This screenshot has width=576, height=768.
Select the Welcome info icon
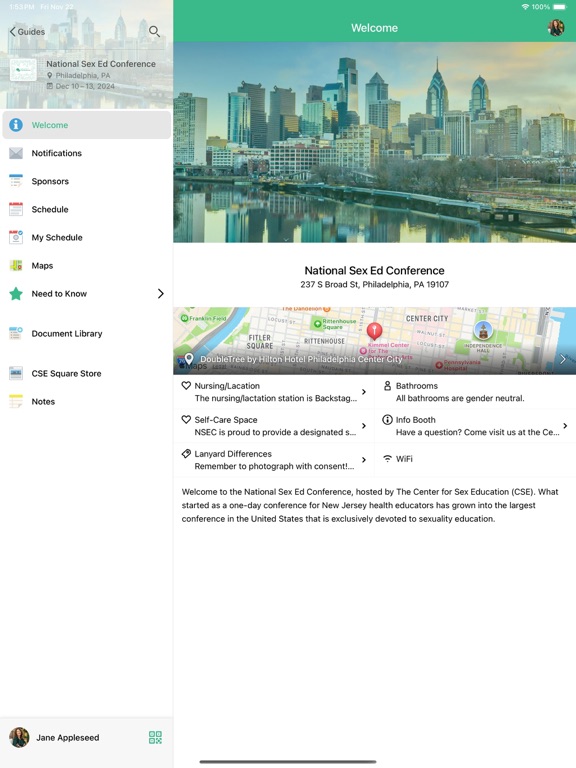tap(16, 125)
